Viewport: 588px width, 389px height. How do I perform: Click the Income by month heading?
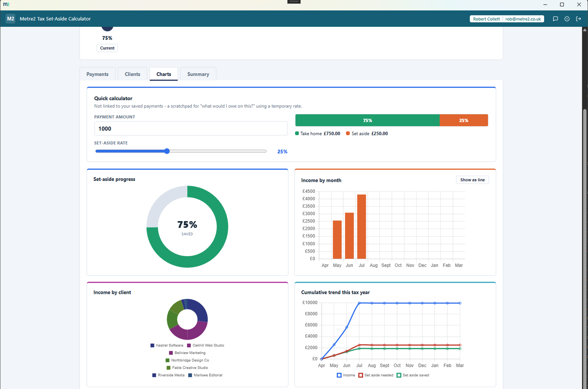click(321, 180)
